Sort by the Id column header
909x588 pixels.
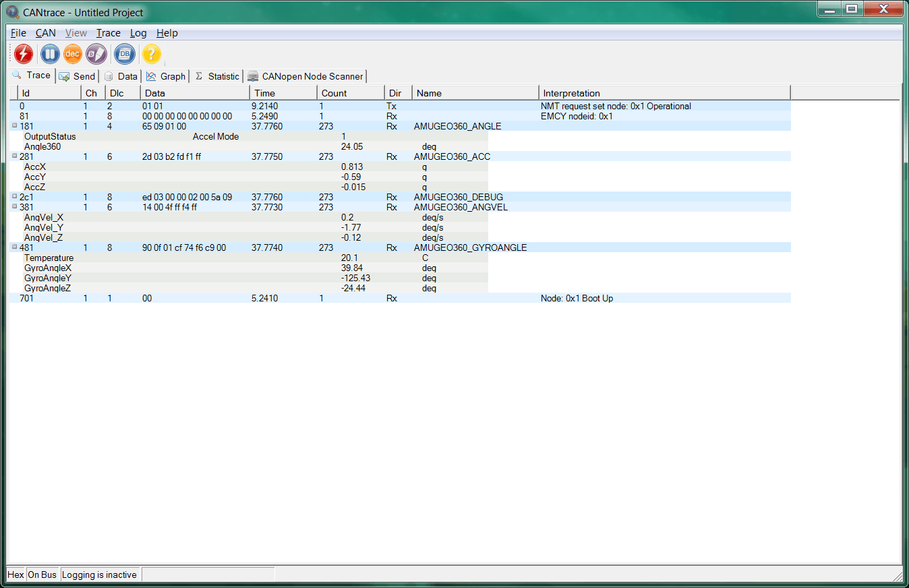pyautogui.click(x=49, y=93)
